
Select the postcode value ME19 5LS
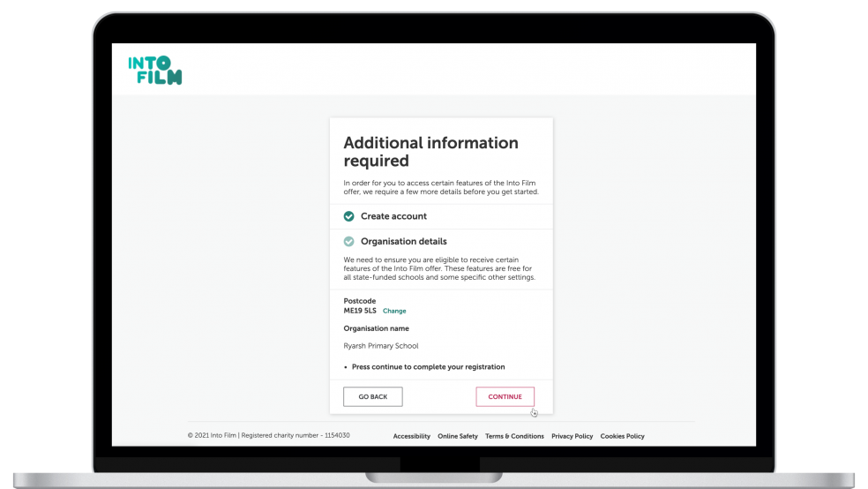(360, 311)
